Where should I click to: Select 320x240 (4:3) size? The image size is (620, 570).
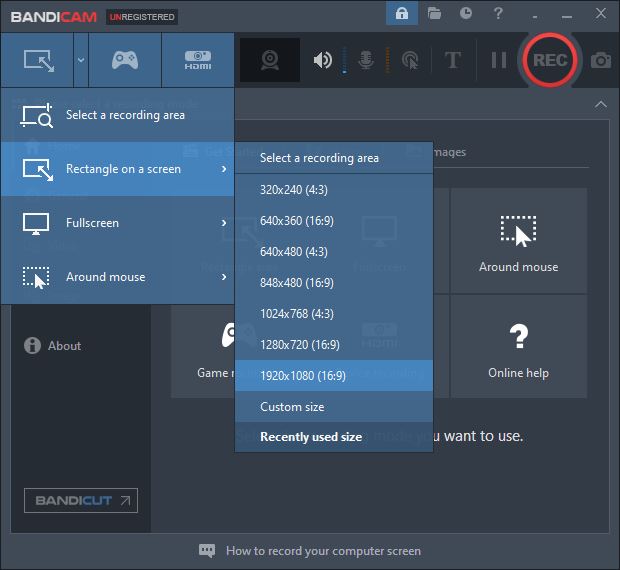click(334, 190)
